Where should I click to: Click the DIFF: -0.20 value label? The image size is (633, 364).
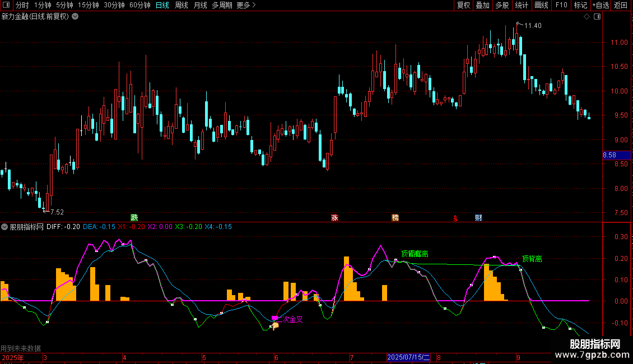63,227
